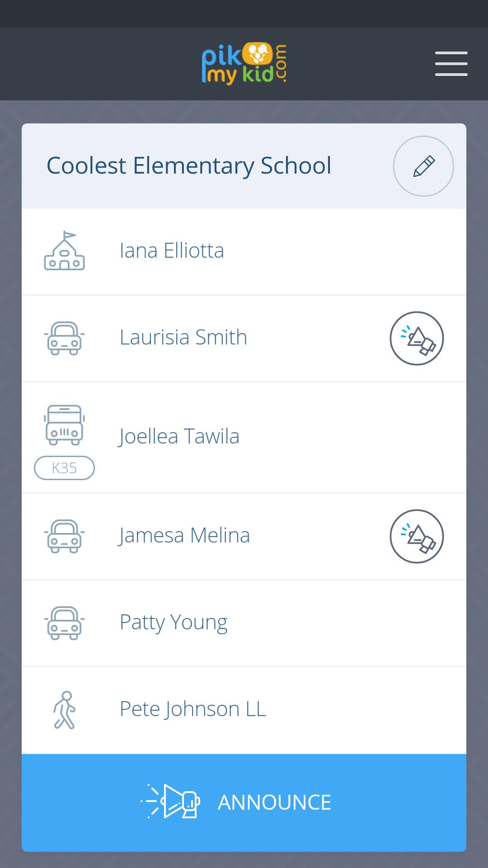Select student Pete Johnson LL
The height and width of the screenshot is (868, 488).
192,709
